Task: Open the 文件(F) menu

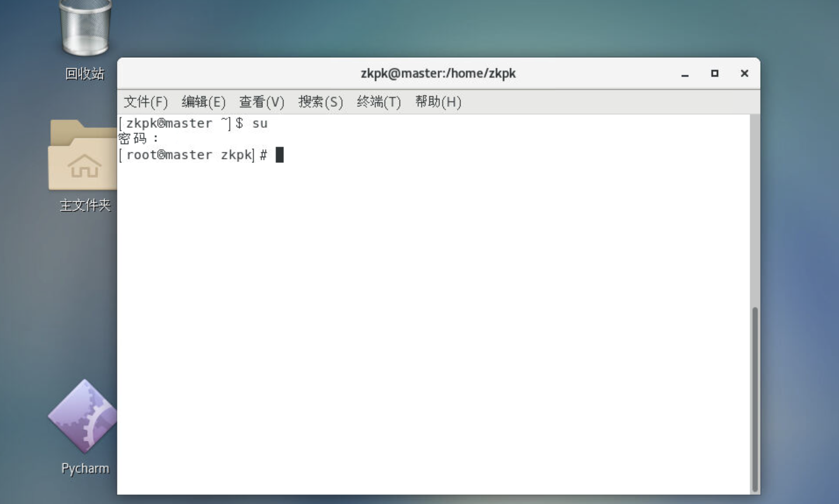Action: [x=144, y=102]
